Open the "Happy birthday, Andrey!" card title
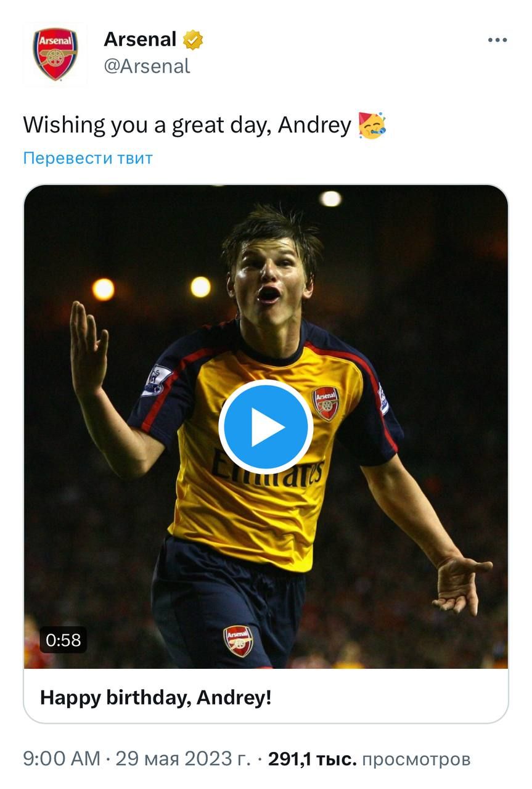The image size is (532, 789). tap(155, 698)
